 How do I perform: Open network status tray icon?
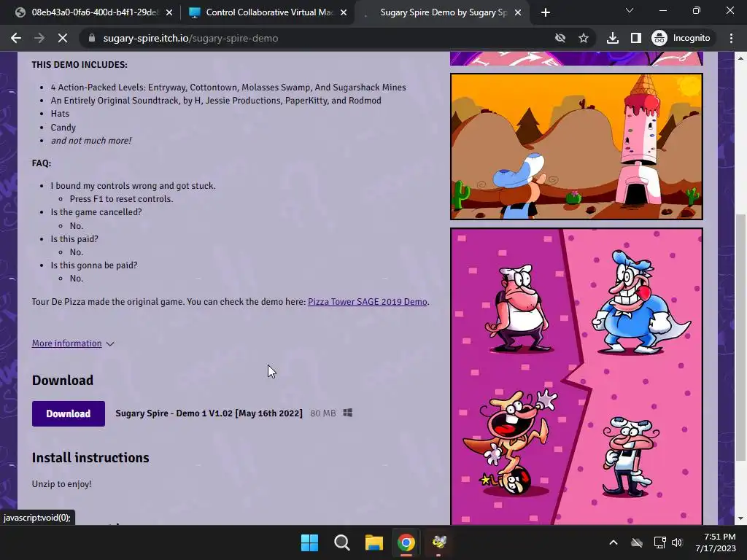click(659, 542)
